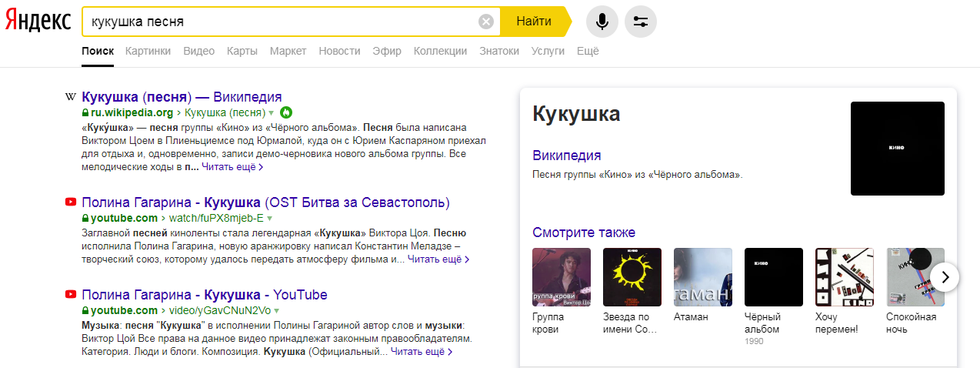The image size is (980, 368).
Task: Open Атаман album thumbnail
Action: [703, 277]
